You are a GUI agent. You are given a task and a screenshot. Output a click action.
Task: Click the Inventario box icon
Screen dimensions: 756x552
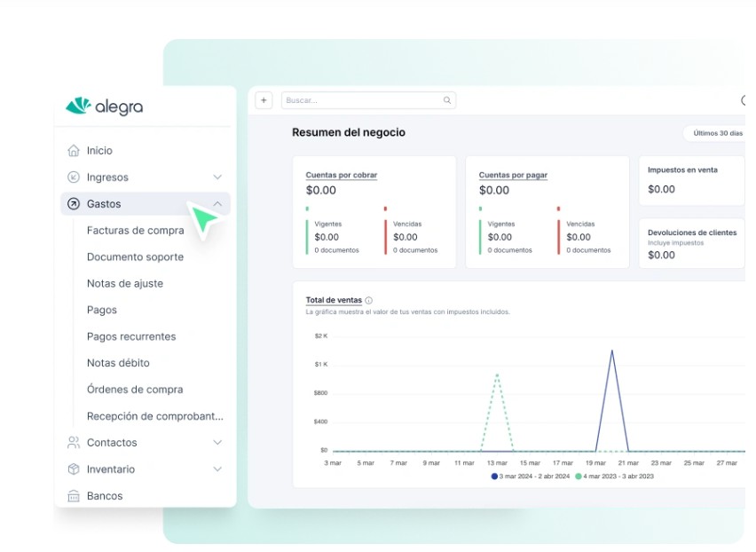[x=74, y=469]
